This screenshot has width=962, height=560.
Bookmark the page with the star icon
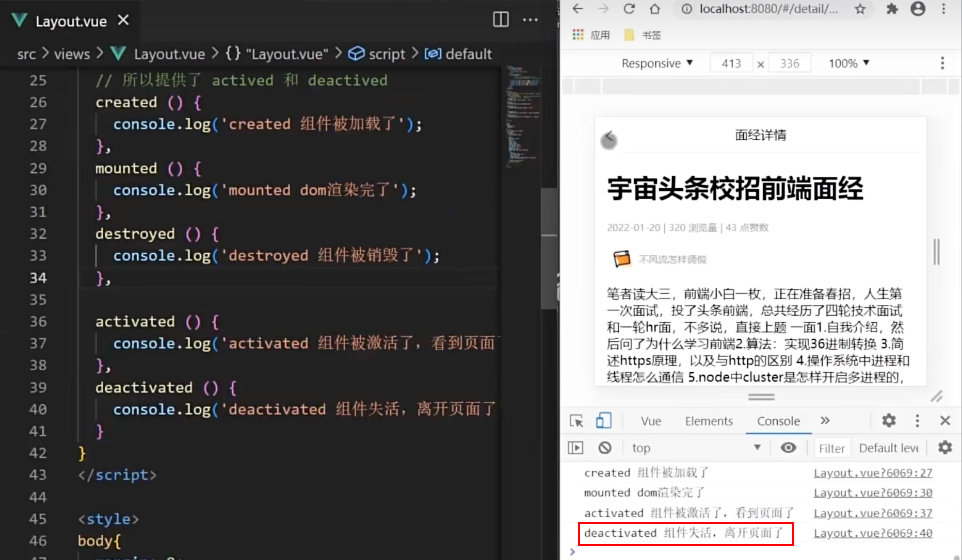[x=859, y=9]
